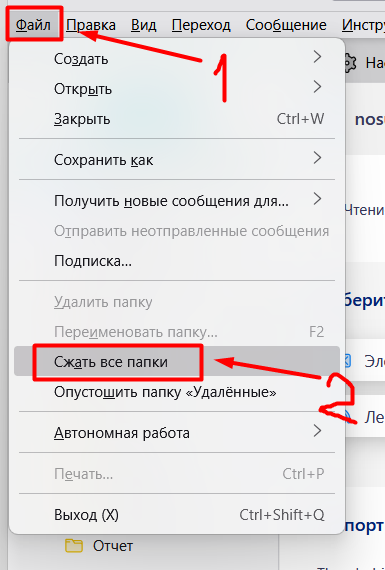
Task: Click the settings gear icon
Action: coord(350,64)
